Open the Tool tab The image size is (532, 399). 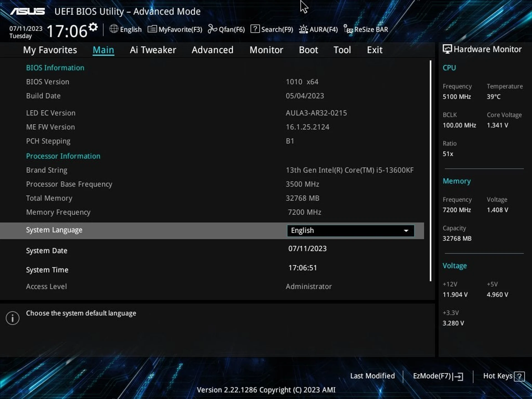click(x=342, y=50)
